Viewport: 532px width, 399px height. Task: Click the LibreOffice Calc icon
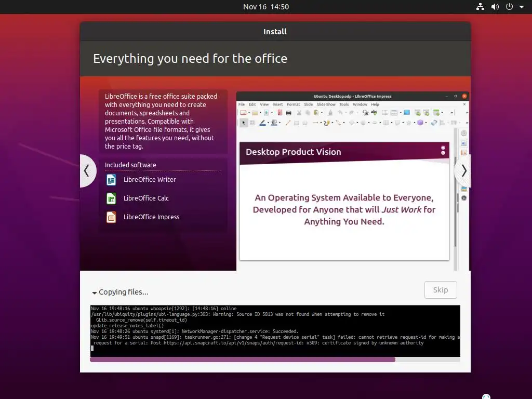point(111,198)
